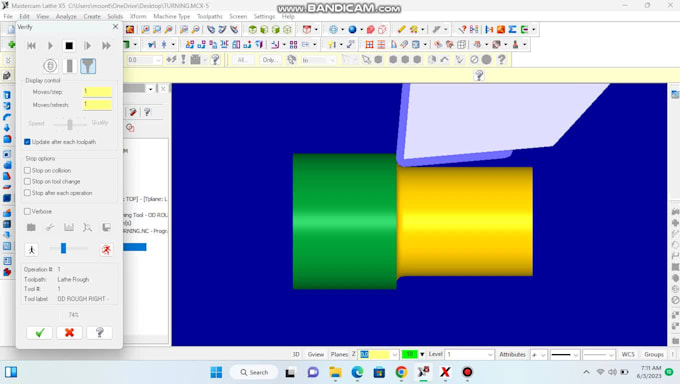Tick Stop after each operation
680x384 pixels.
click(27, 193)
